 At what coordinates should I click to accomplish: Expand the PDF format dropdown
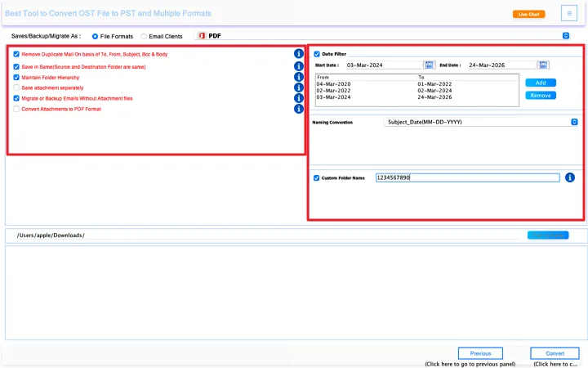click(565, 36)
